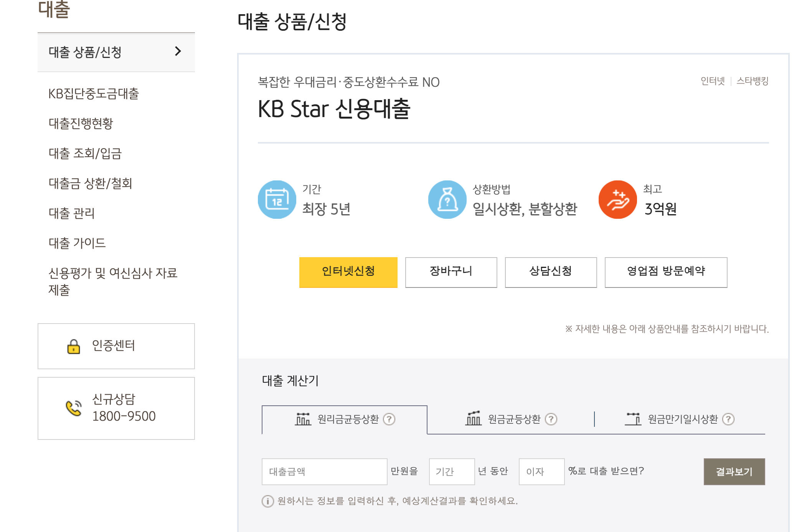Click the yellow 인터넷신청 button
The width and height of the screenshot is (812, 532).
(348, 272)
